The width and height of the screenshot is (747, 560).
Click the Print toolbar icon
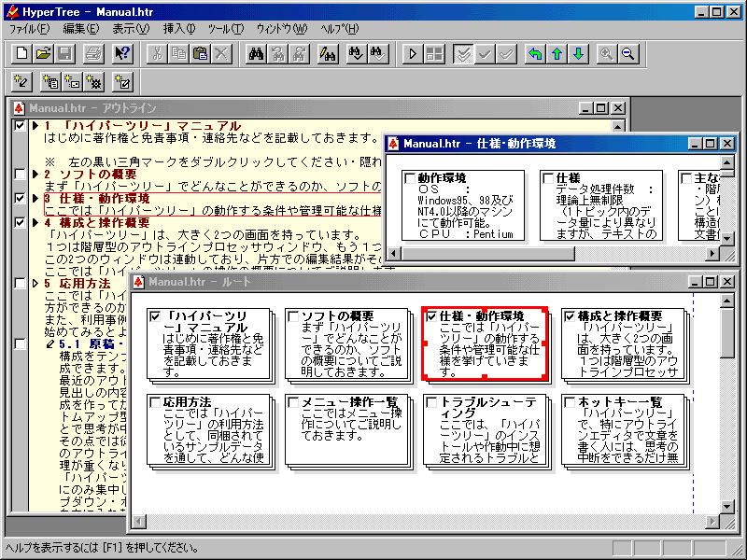coord(94,53)
